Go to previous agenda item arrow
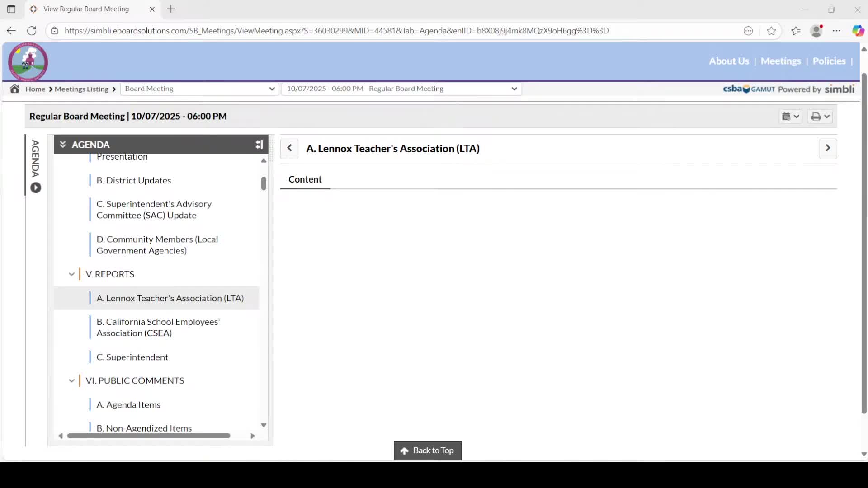The height and width of the screenshot is (488, 868). tap(289, 148)
